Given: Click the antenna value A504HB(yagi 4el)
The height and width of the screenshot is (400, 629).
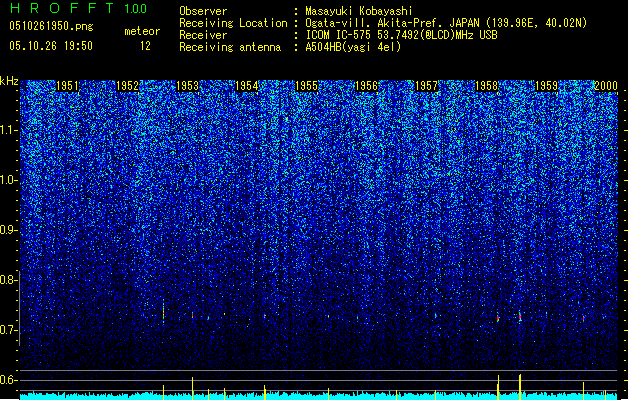Looking at the screenshot, I should [x=353, y=47].
